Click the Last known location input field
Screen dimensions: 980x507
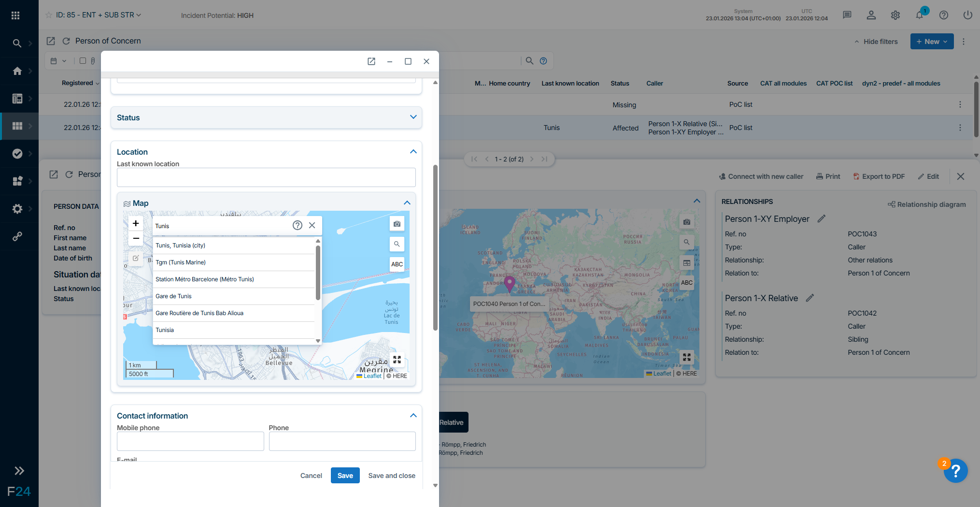[x=266, y=177]
